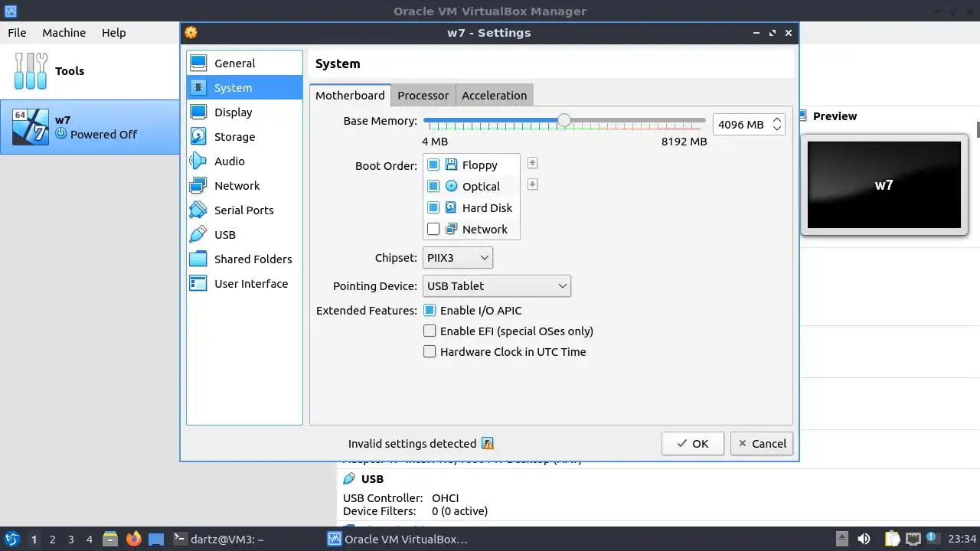Image resolution: width=980 pixels, height=551 pixels.
Task: Decrease base memory with down stepper
Action: coord(777,129)
